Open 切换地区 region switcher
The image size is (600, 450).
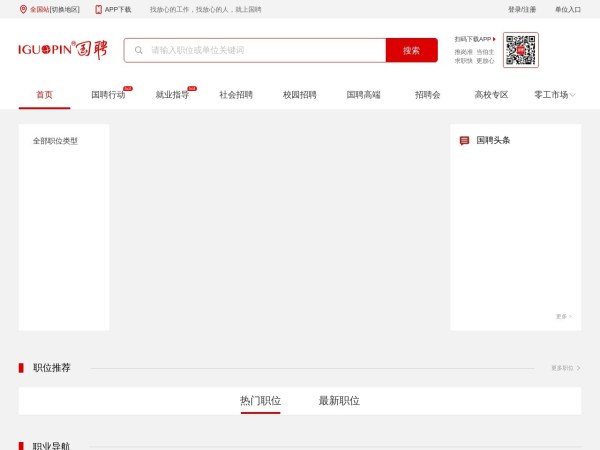65,9
